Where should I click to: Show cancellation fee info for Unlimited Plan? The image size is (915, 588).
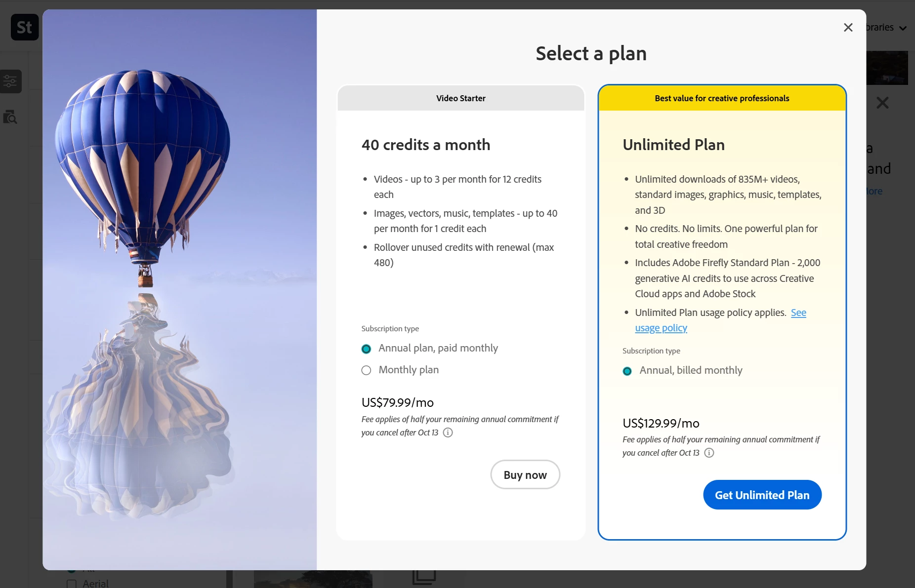pos(709,453)
